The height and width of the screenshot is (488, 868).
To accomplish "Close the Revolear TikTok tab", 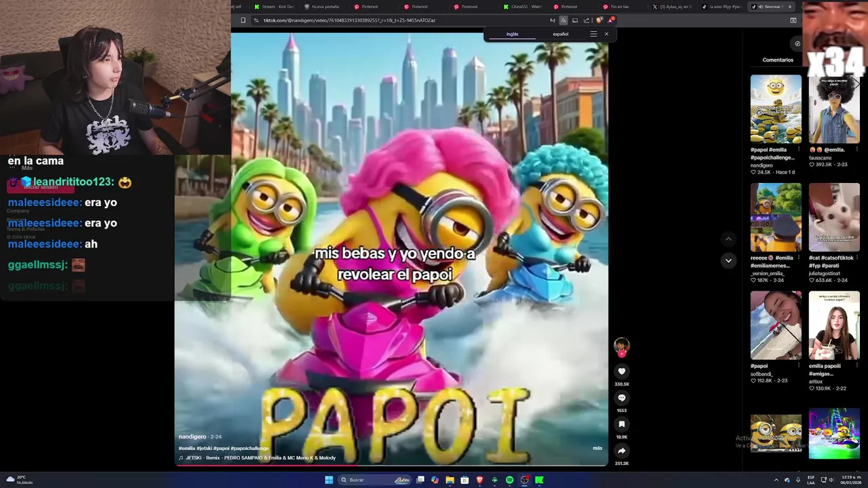I will (790, 7).
